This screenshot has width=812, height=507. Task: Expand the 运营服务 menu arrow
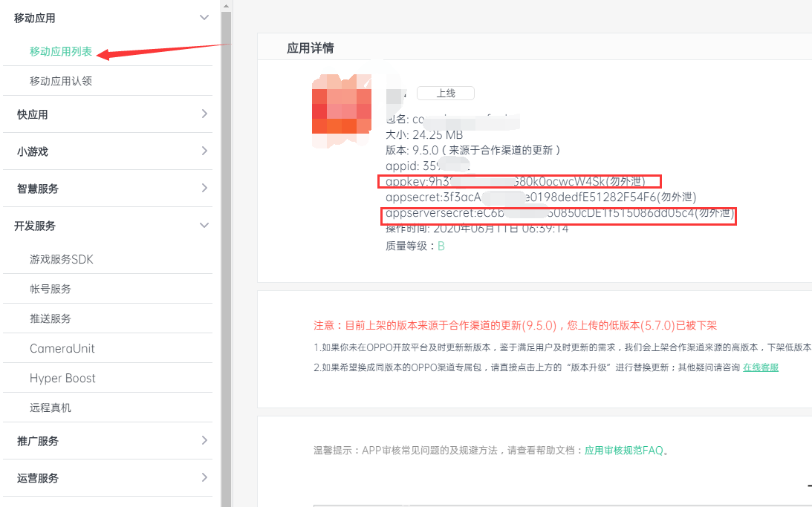[204, 477]
